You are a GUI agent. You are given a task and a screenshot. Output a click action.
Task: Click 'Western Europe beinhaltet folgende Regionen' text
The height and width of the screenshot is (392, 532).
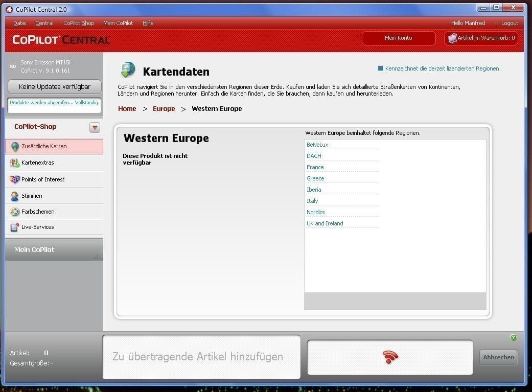click(363, 133)
